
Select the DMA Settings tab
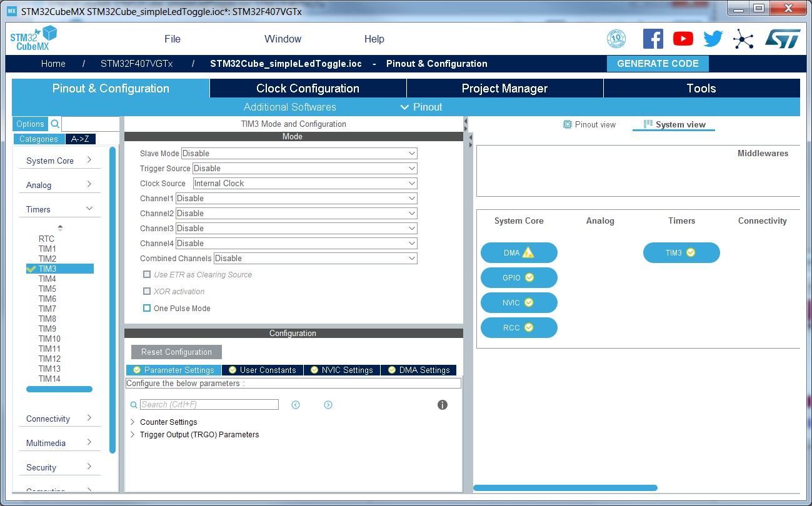pos(419,370)
